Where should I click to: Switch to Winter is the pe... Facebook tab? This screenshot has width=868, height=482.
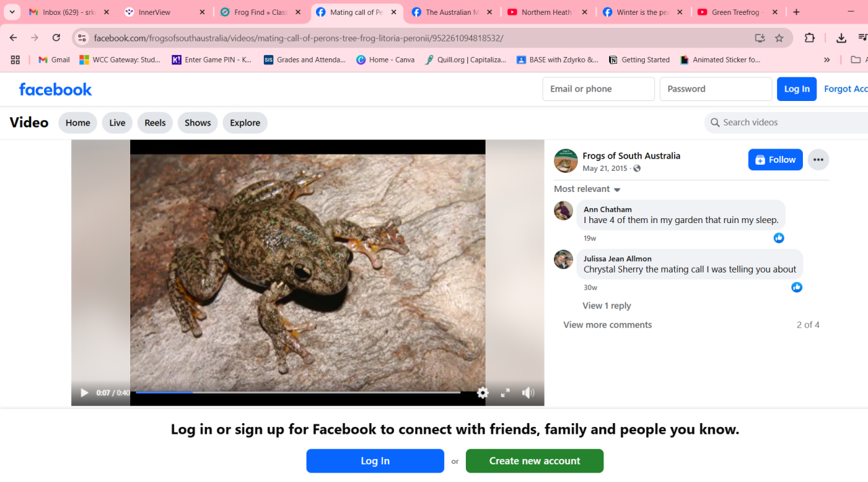(x=644, y=12)
